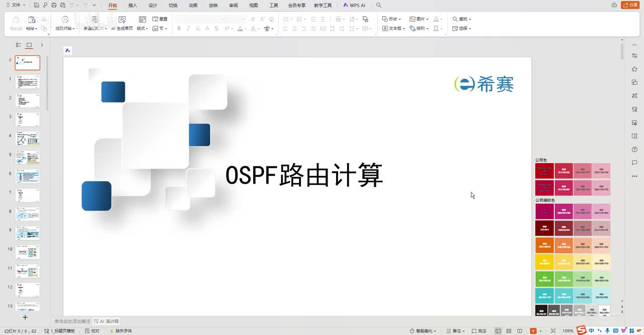Start slideshow from current page icon

point(66,20)
